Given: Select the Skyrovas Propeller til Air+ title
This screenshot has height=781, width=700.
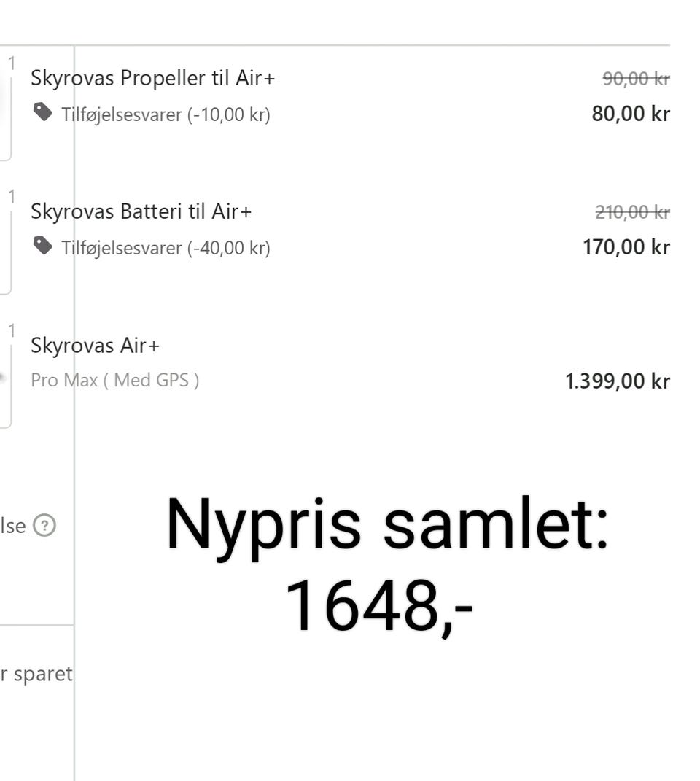Looking at the screenshot, I should [x=153, y=78].
